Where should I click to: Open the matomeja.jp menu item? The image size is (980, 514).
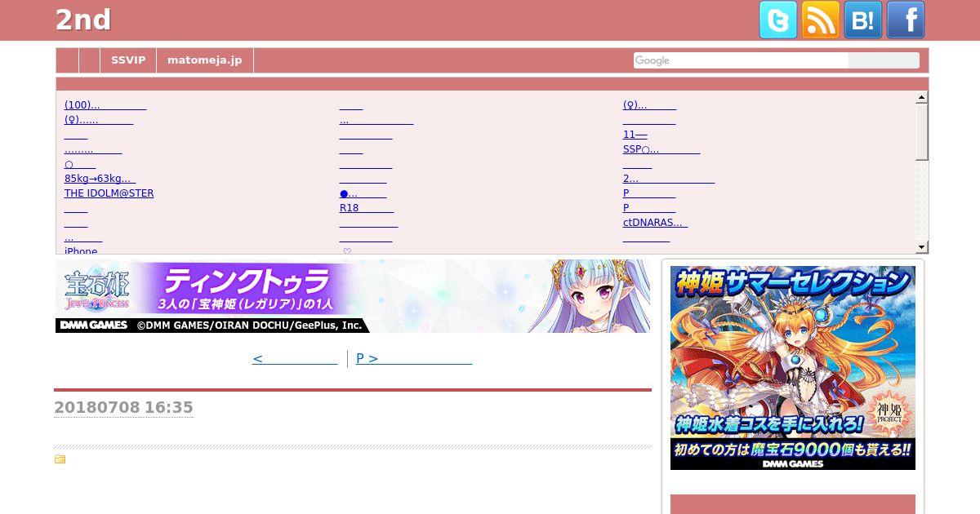click(x=204, y=60)
